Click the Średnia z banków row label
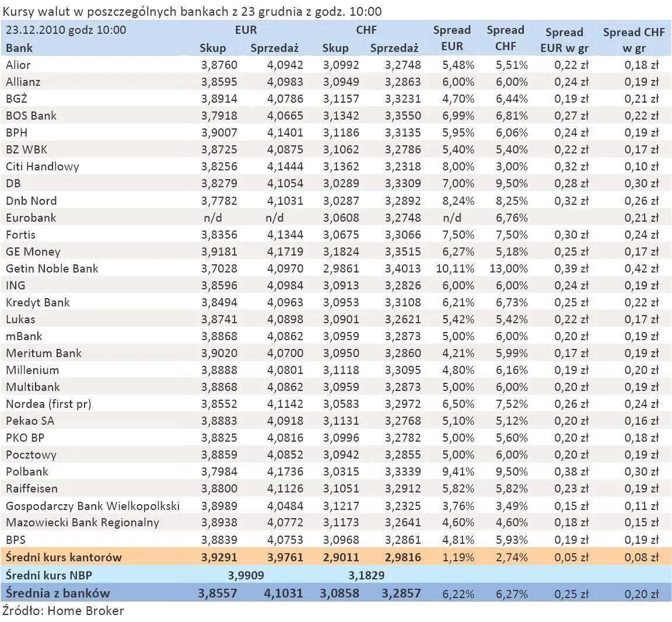 click(58, 593)
